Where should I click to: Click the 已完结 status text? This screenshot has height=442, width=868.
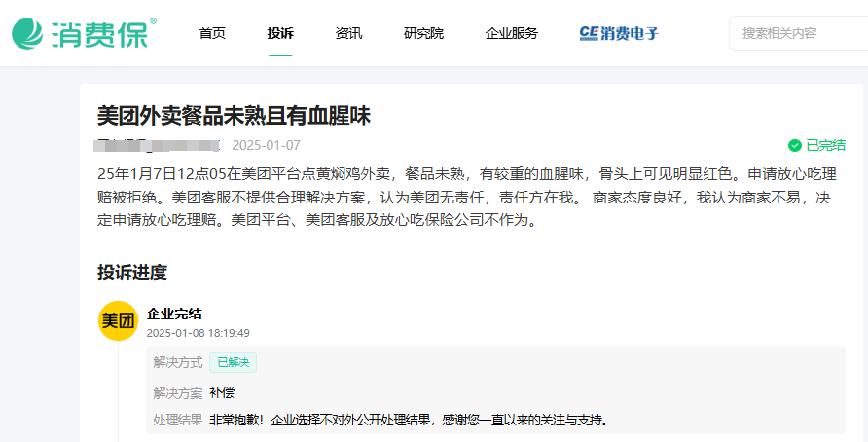click(x=825, y=146)
